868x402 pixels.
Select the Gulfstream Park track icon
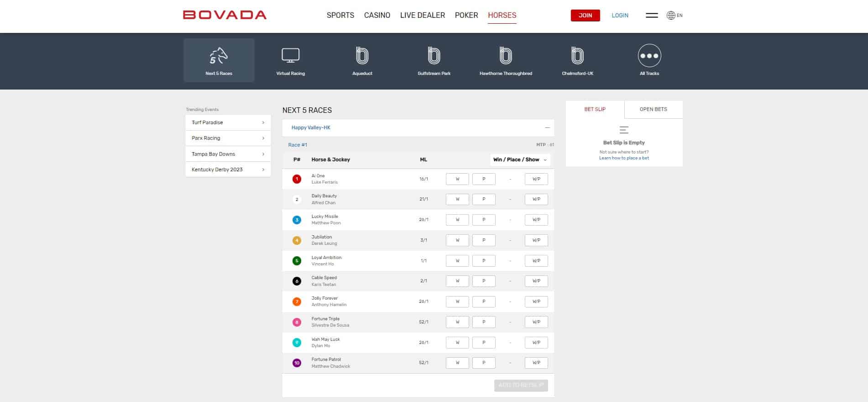pyautogui.click(x=434, y=56)
